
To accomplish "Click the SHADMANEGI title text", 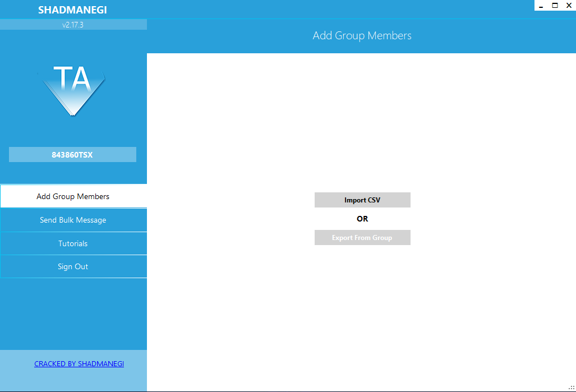I will pyautogui.click(x=72, y=10).
